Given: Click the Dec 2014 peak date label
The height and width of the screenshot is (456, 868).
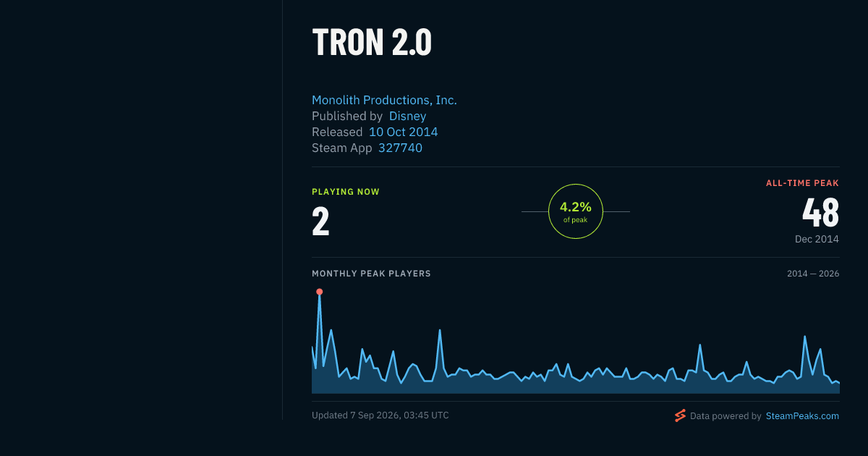Looking at the screenshot, I should [817, 239].
